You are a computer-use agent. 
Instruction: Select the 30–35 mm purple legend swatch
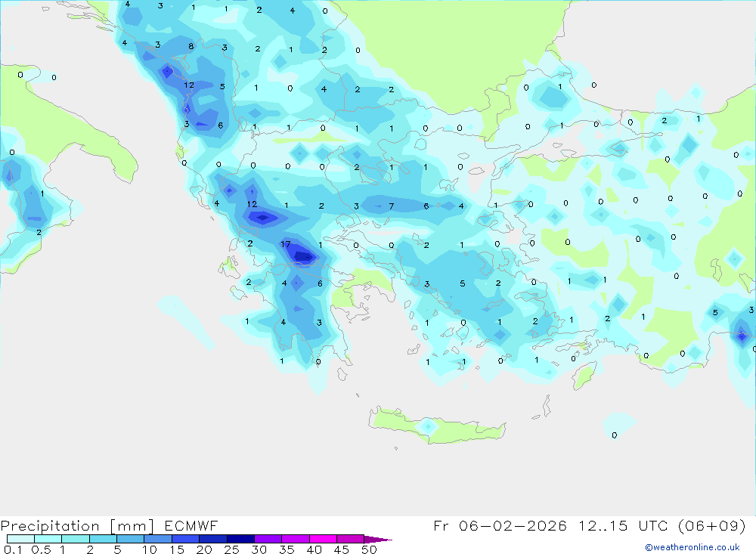pos(268,539)
